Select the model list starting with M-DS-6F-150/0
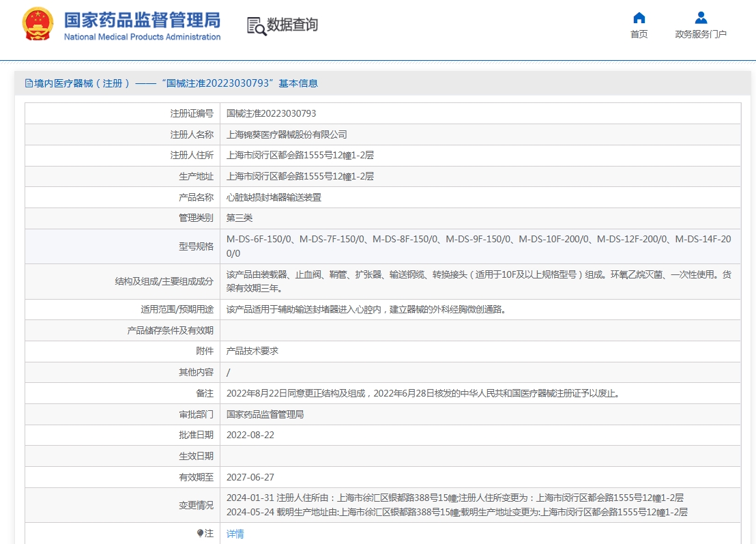 479,246
